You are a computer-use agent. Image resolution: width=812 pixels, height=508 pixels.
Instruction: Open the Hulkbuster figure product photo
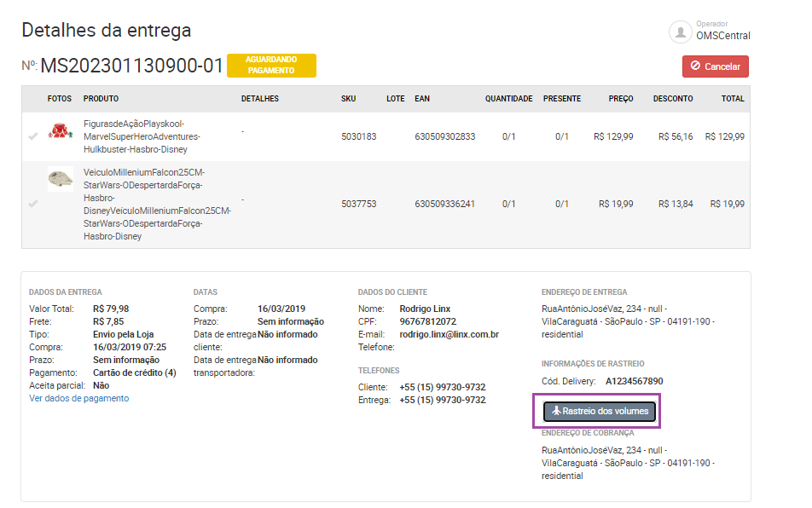(x=60, y=130)
